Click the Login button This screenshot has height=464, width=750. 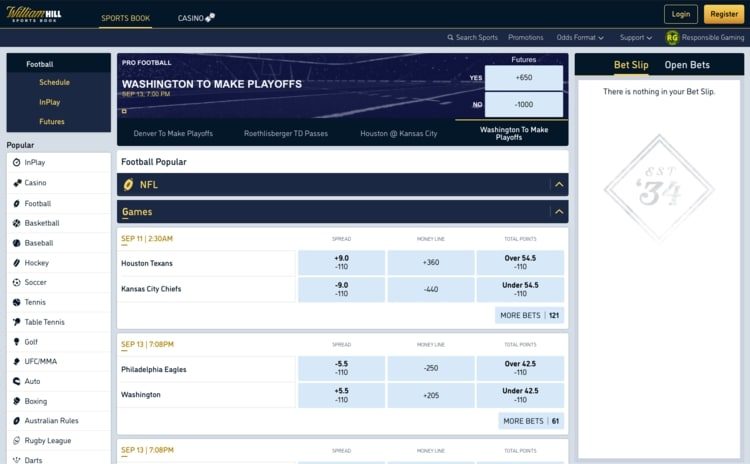(681, 14)
